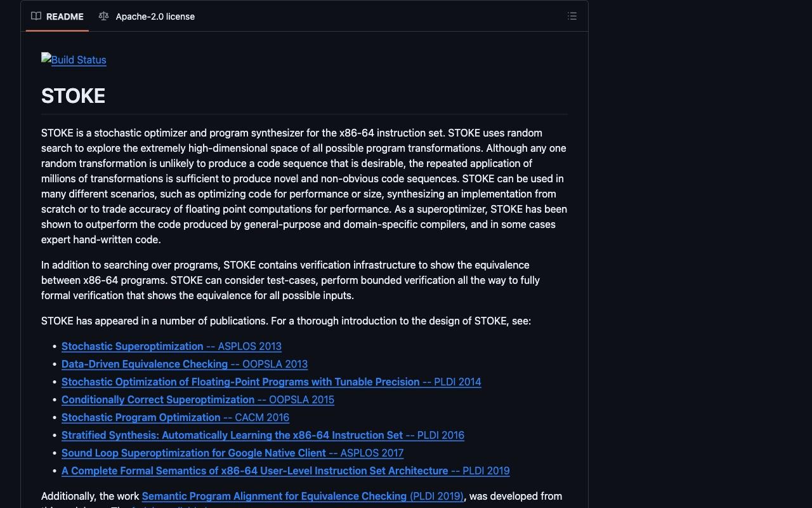Open Stochastic Optimization of Floating-Point Programs link
Image resolution: width=812 pixels, height=508 pixels.
(272, 382)
